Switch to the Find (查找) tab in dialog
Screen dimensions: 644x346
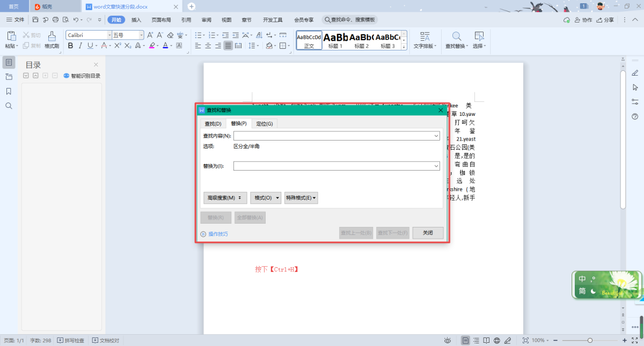pos(213,124)
